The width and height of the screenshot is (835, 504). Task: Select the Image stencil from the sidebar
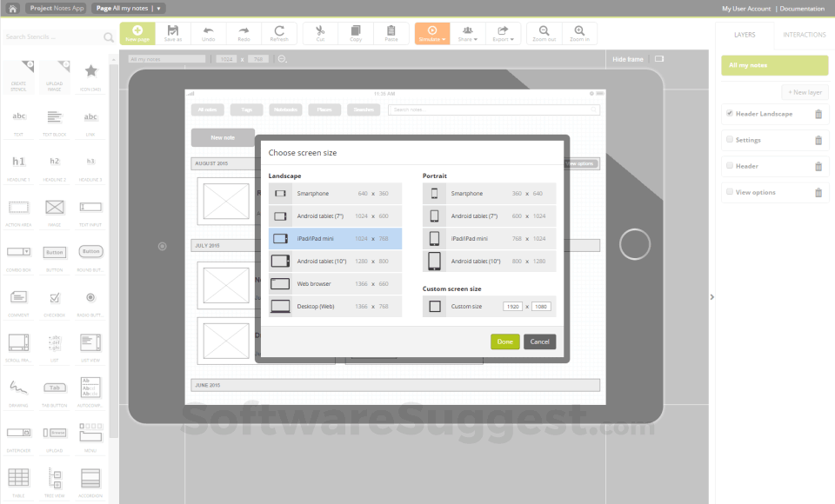click(x=54, y=209)
